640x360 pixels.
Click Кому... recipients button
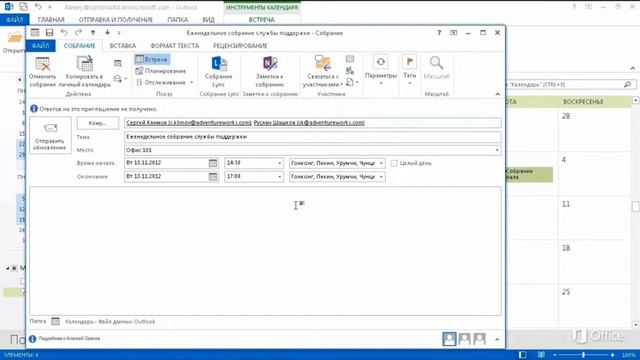pyautogui.click(x=98, y=123)
